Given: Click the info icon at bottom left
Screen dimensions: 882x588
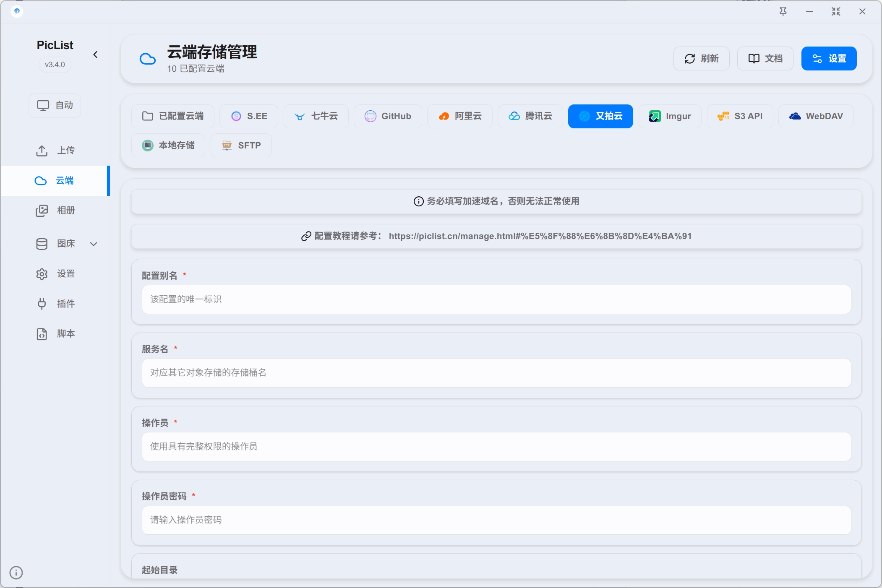Looking at the screenshot, I should (x=16, y=572).
